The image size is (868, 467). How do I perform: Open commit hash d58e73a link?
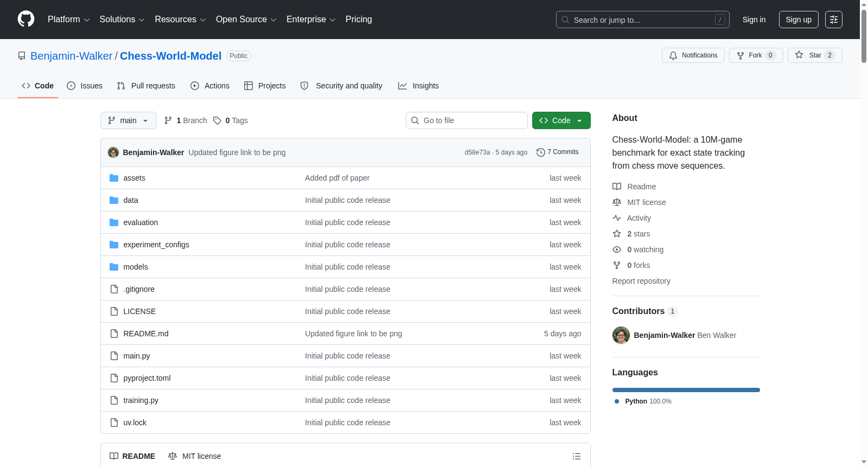[477, 152]
